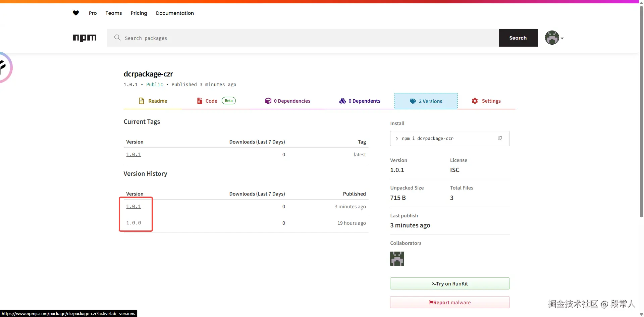Click the Code tab file icon

click(200, 101)
